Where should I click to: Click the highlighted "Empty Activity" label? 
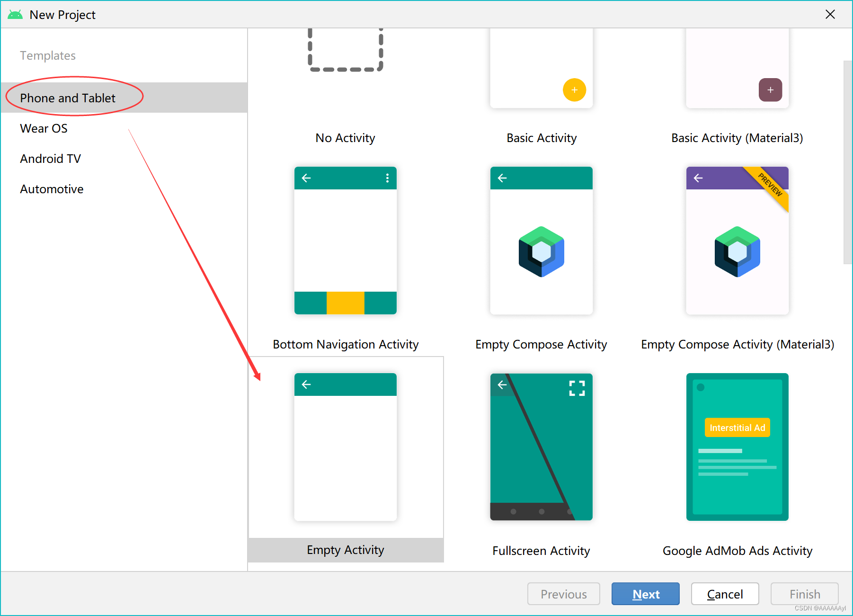(x=346, y=550)
